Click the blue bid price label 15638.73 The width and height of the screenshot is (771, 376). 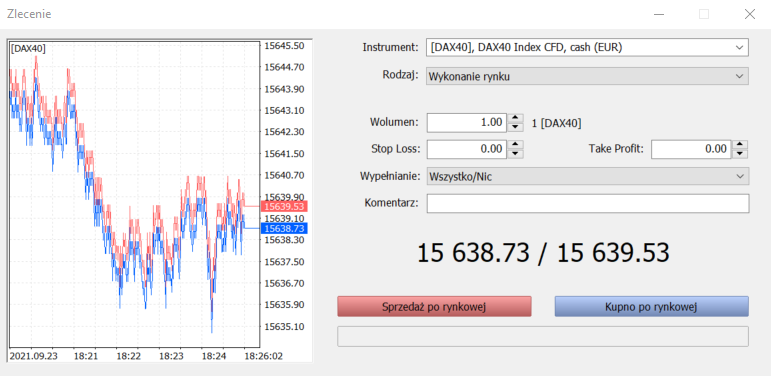pyautogui.click(x=284, y=228)
